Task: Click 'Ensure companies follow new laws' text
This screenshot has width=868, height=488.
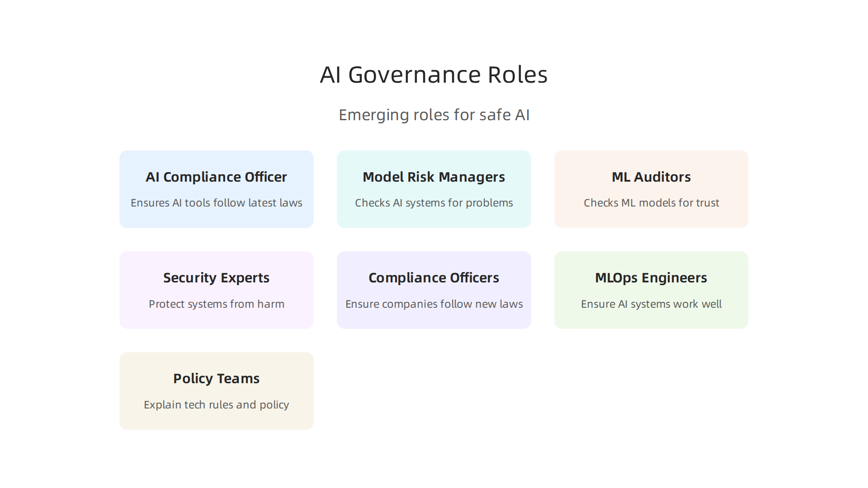Action: [434, 304]
